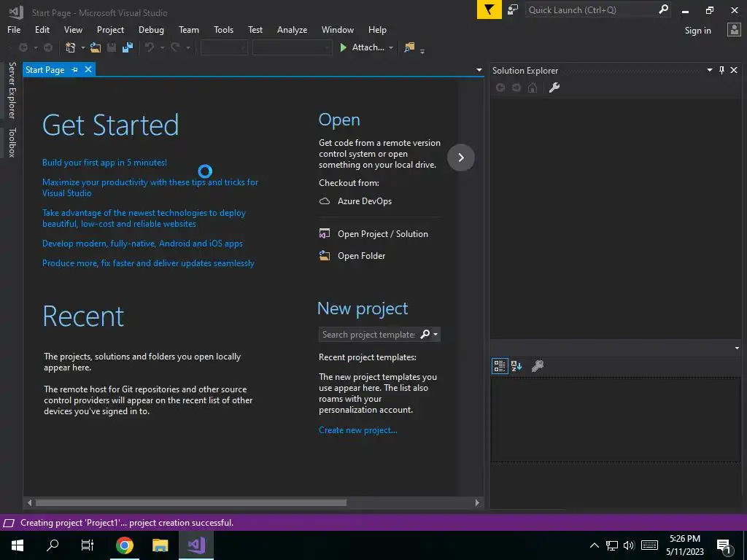This screenshot has width=747, height=560.
Task: Click the Send Feedback icon beside Quick Launch
Action: pyautogui.click(x=513, y=9)
